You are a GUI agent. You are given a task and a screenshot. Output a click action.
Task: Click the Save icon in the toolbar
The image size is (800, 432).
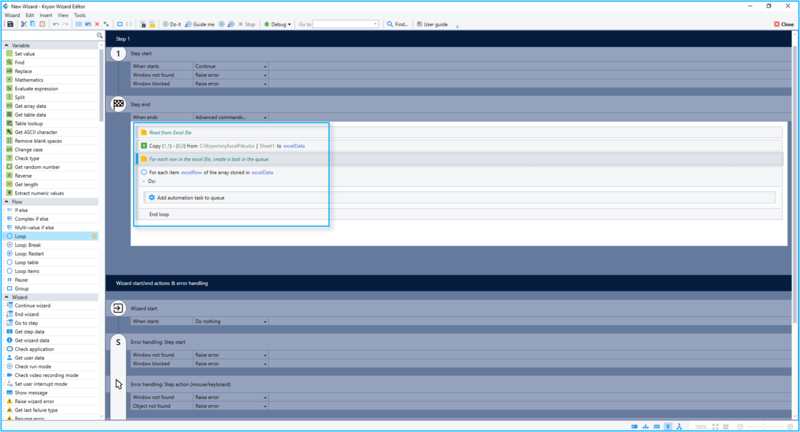tap(10, 23)
